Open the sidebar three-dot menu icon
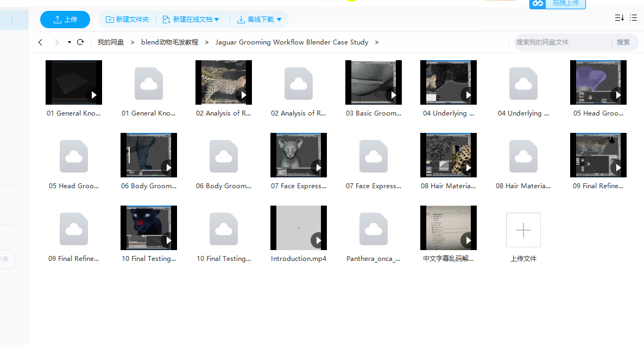This screenshot has height=345, width=644. point(12,20)
